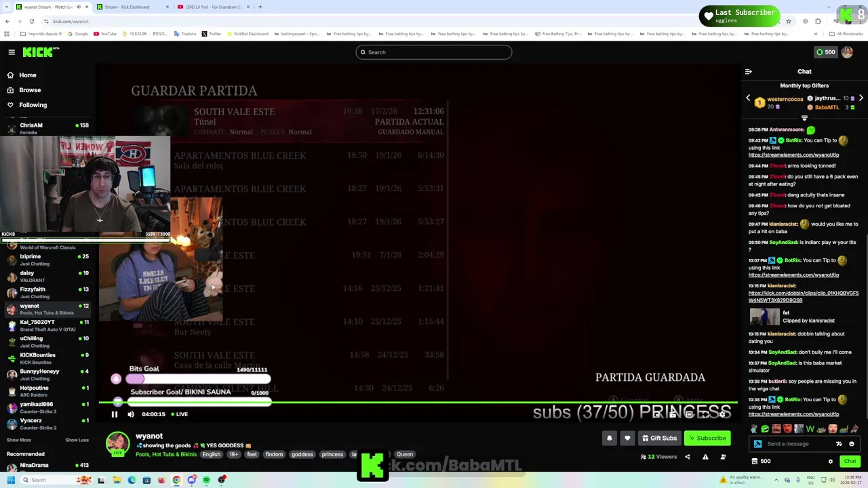
Task: Share the stream via share icon
Action: pos(687,457)
